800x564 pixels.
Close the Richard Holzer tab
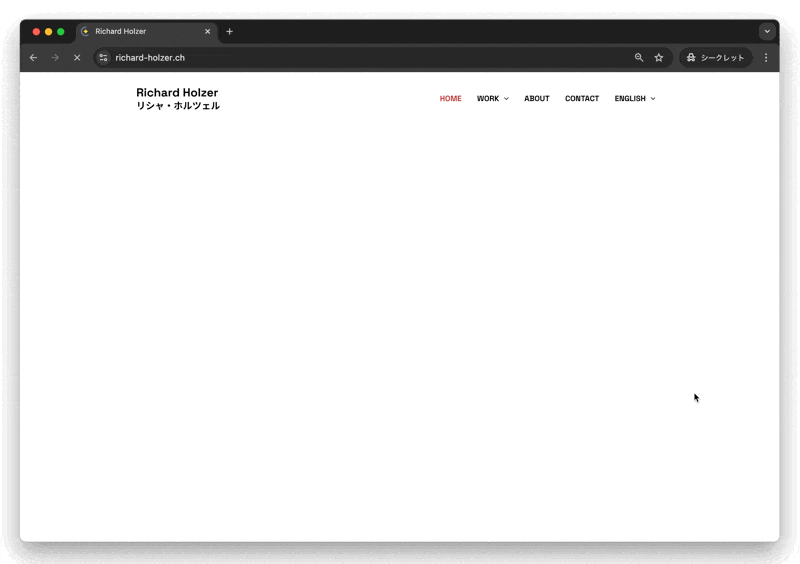(x=208, y=31)
